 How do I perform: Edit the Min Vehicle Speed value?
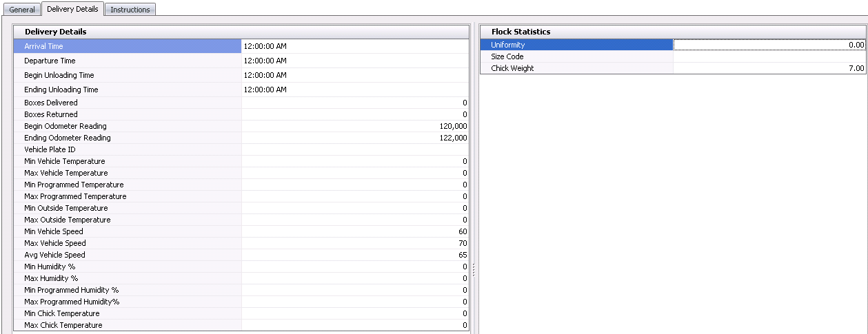(x=354, y=231)
